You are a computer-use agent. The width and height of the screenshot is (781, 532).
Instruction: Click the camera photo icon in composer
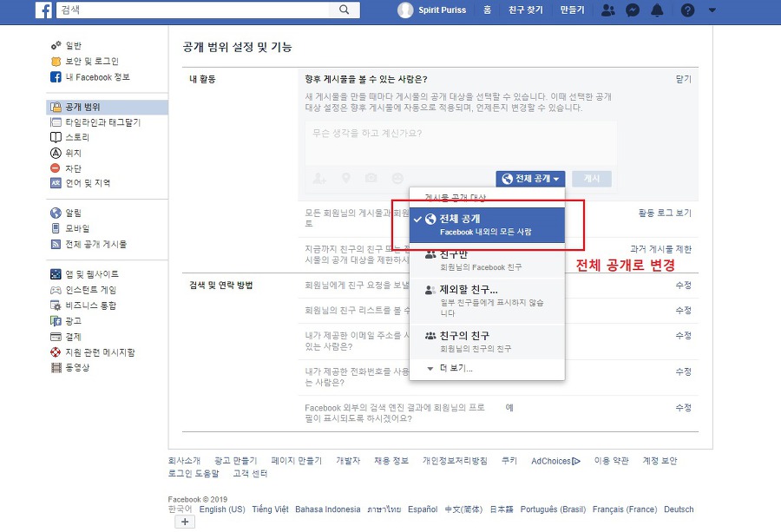(x=371, y=178)
